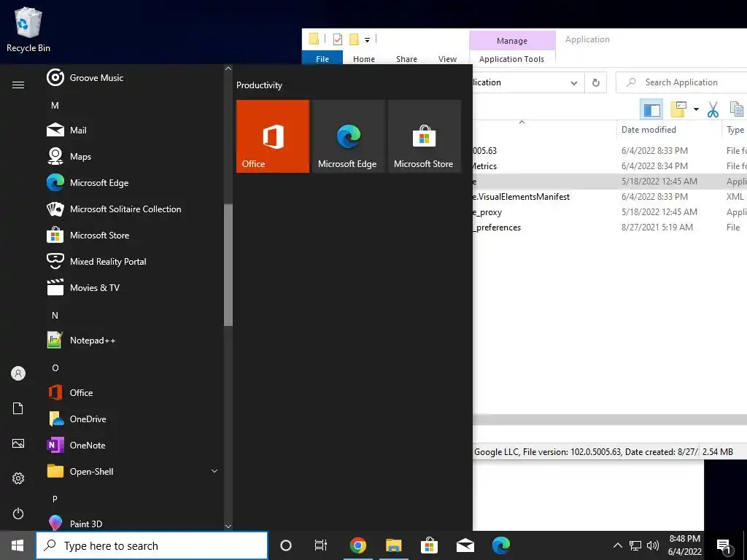The image size is (747, 560).
Task: Jump to the letter P section header
Action: [55, 499]
